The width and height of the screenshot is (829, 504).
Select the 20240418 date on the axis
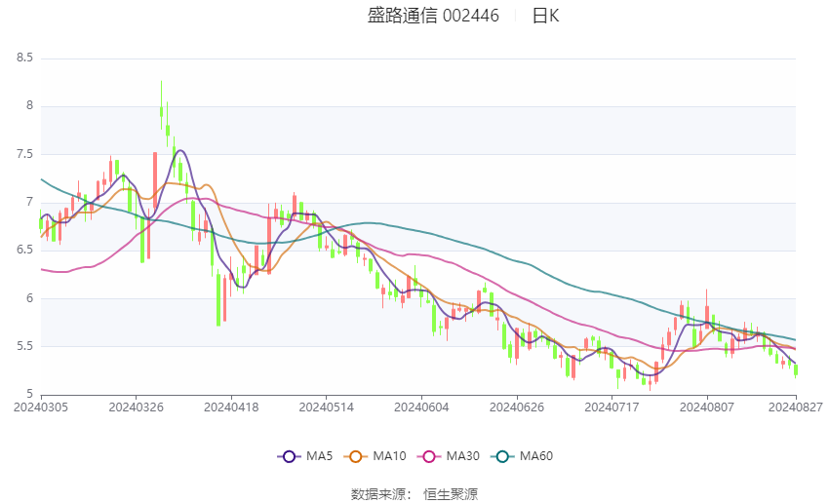click(x=231, y=407)
